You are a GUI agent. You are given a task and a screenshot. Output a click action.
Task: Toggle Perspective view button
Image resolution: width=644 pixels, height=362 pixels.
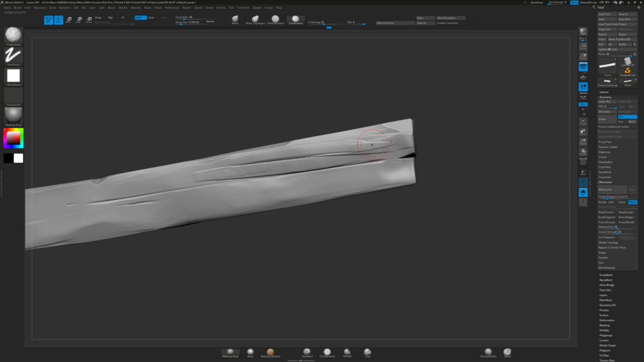(x=583, y=67)
